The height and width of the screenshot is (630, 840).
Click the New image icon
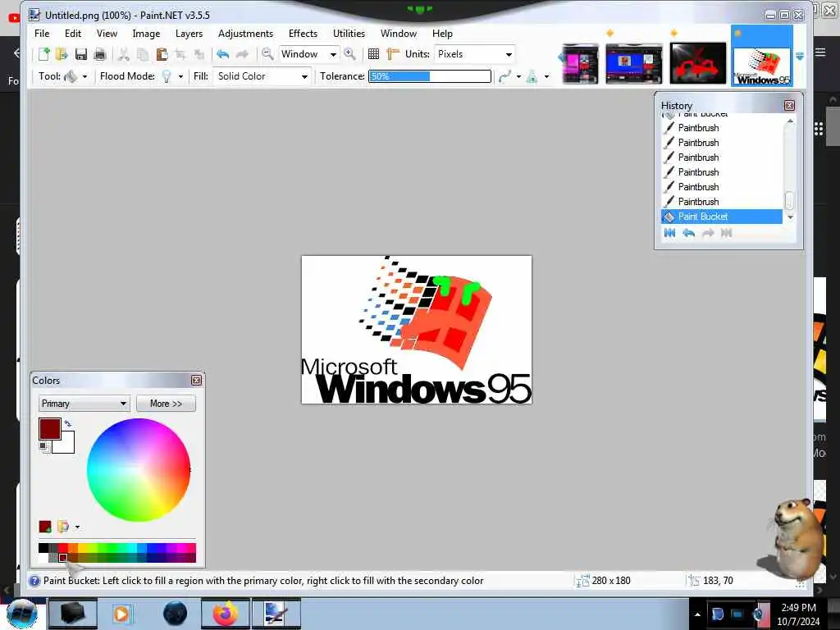click(x=44, y=54)
